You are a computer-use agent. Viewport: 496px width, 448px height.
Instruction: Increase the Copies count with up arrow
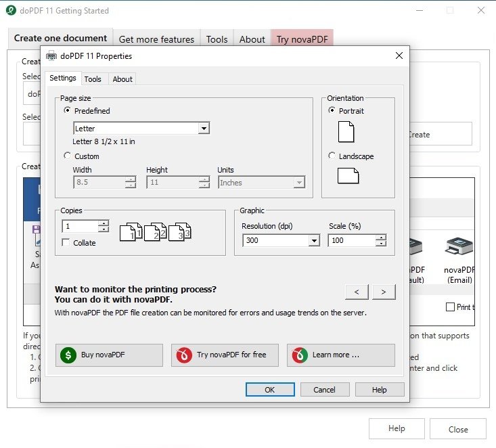point(104,223)
